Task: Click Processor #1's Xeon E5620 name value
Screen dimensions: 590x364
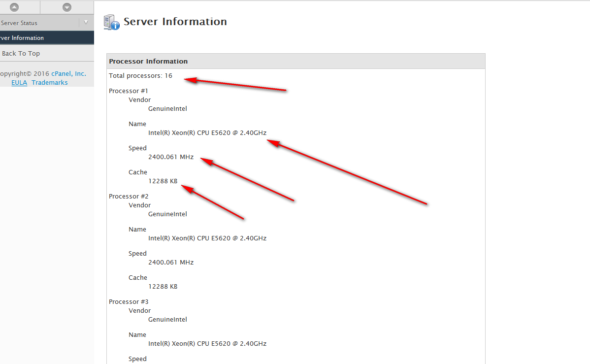Action: point(207,132)
